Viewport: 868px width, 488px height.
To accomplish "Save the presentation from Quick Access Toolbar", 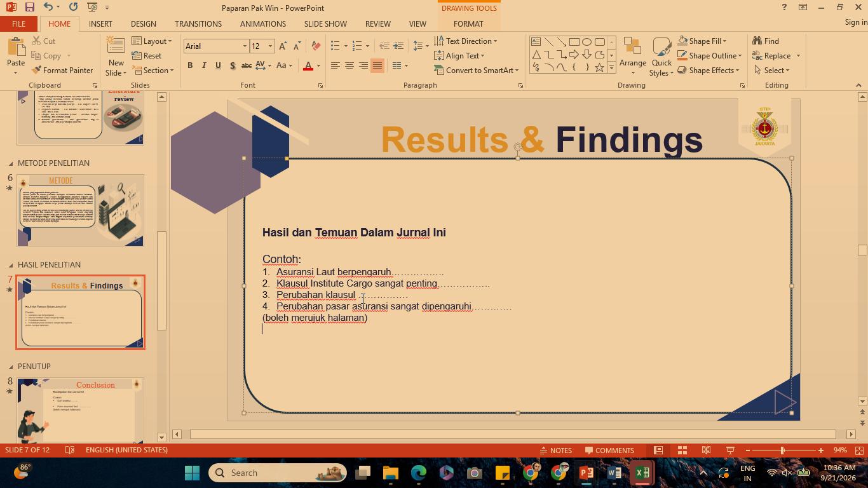I will coord(29,7).
